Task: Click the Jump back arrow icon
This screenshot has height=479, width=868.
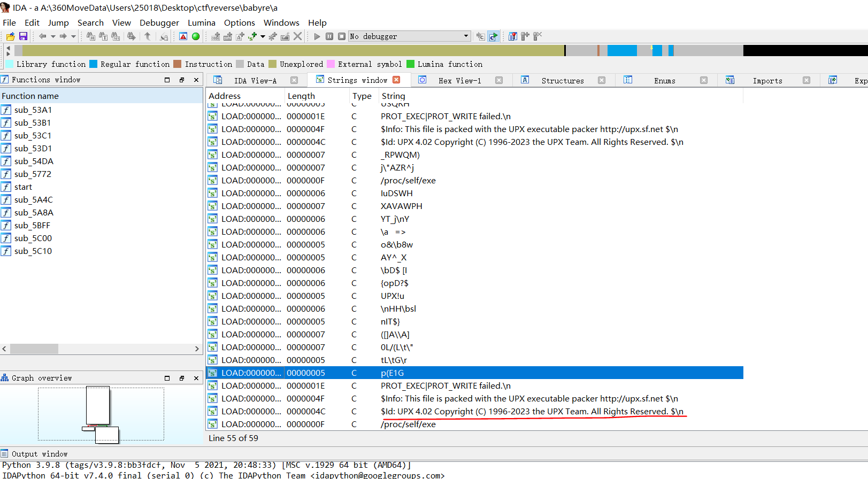Action: [x=42, y=36]
